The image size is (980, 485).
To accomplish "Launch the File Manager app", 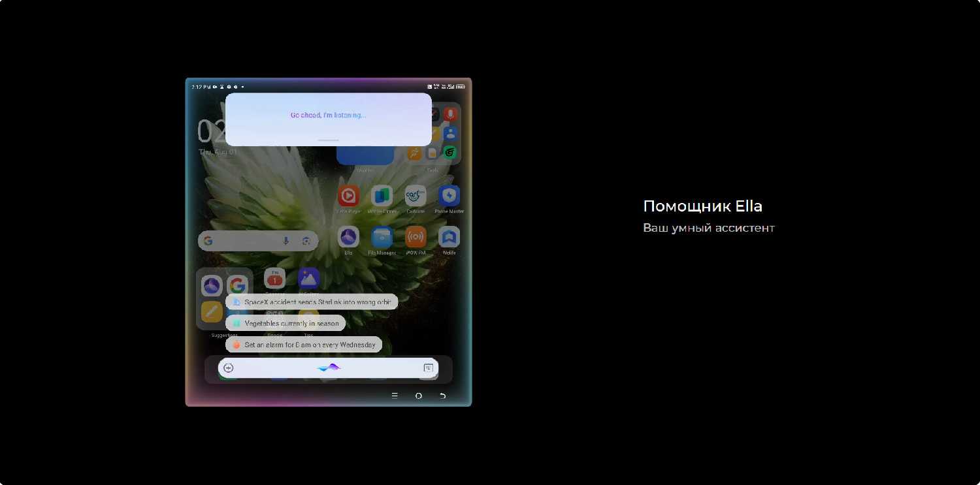I will click(382, 237).
